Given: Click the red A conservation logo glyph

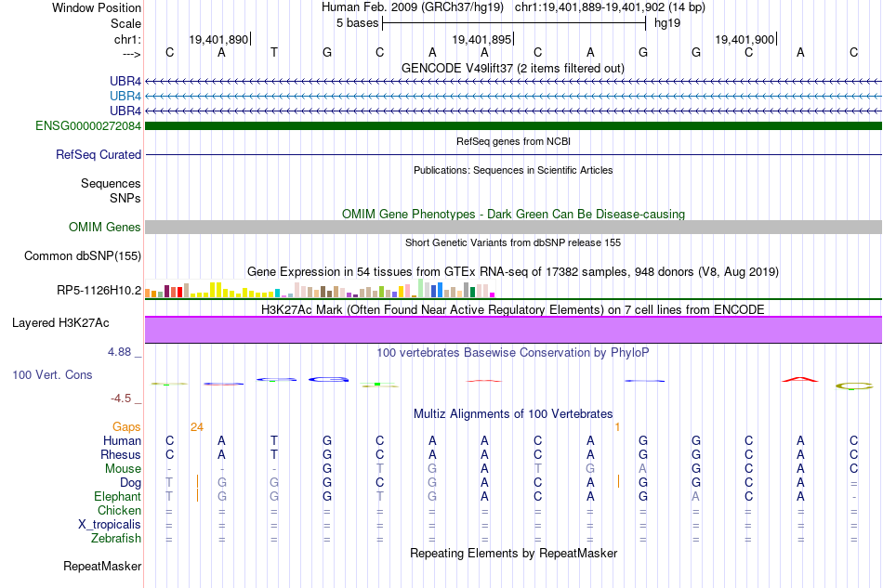Looking at the screenshot, I should 799,380.
